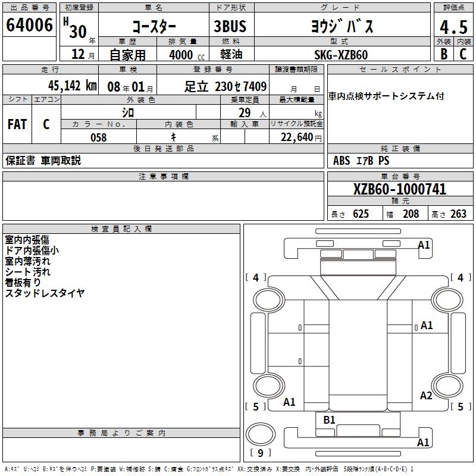Click the spare tire circle above [9]
This screenshot has height=476, width=476.
[258, 434]
